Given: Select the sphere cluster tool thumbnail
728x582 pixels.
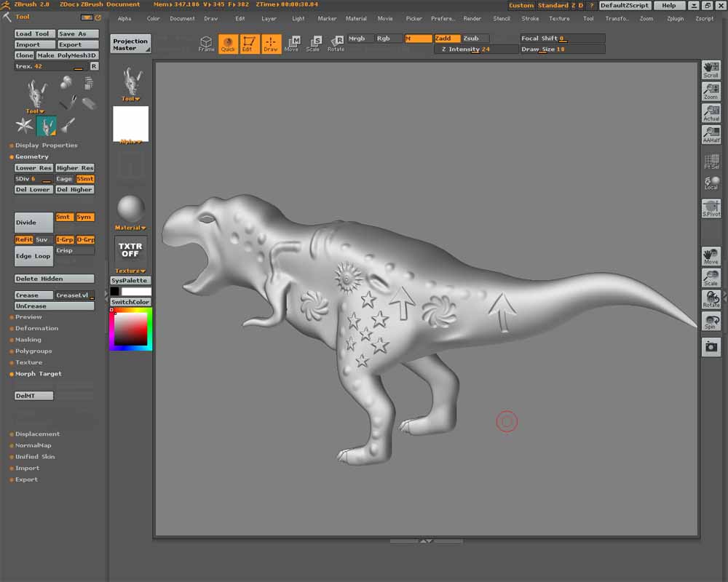Looking at the screenshot, I should pos(66,83).
